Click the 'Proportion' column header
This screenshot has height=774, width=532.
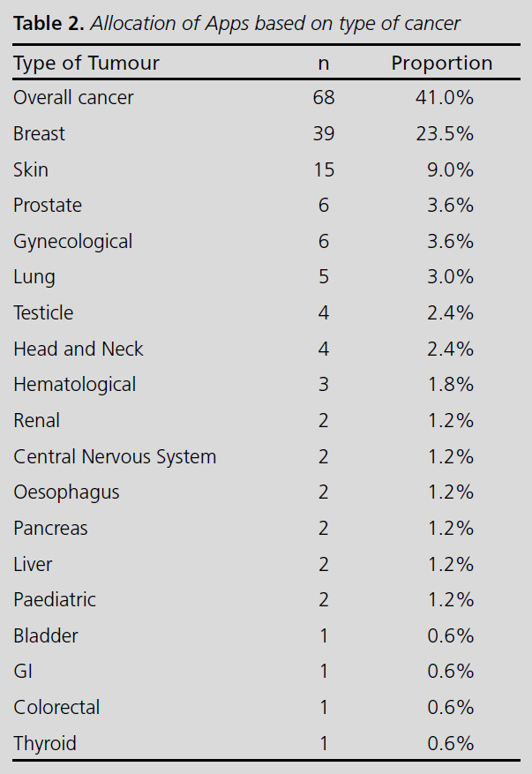[x=442, y=64]
